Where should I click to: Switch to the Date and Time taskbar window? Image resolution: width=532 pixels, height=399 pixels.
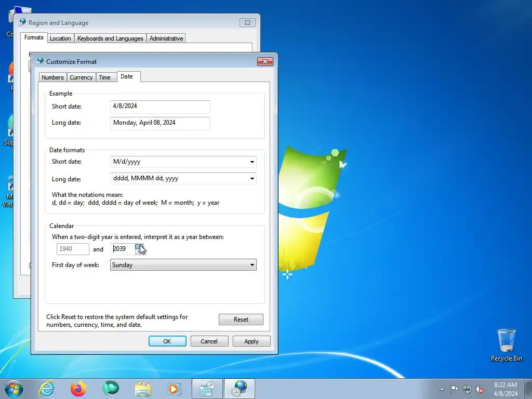(207, 389)
